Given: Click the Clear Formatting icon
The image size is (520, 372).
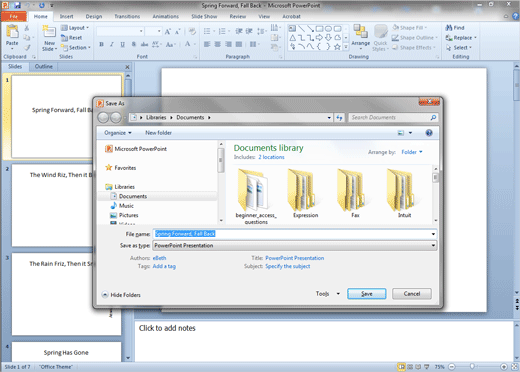Looking at the screenshot, I should pos(192,32).
